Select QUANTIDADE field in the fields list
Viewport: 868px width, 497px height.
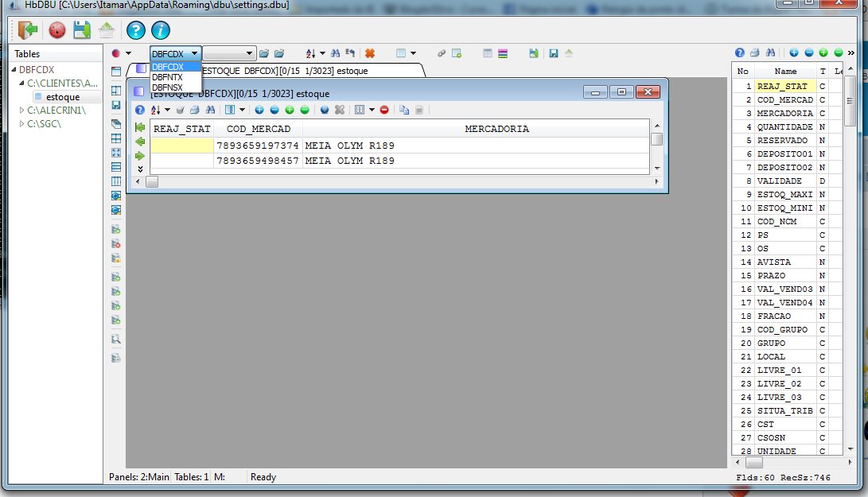(787, 126)
